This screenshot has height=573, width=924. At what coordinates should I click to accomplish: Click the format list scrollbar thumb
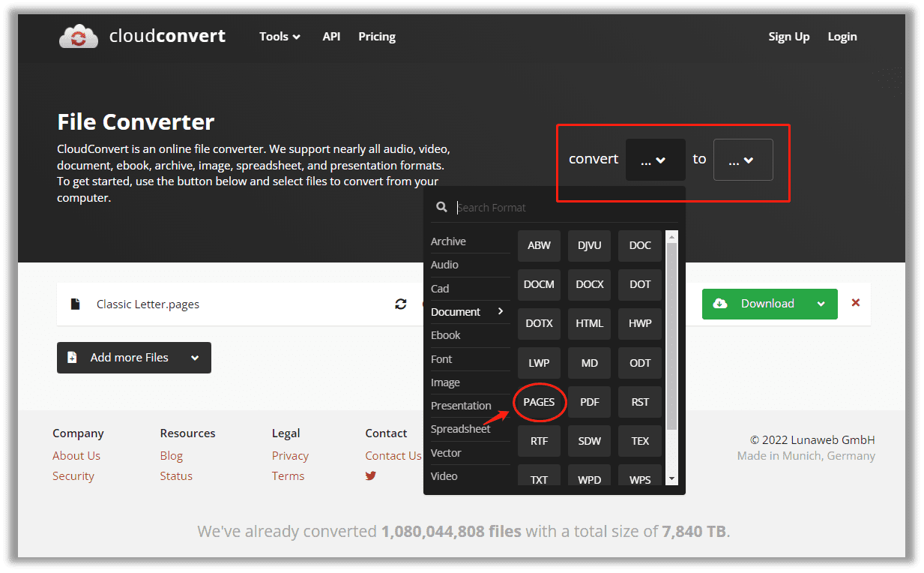[671, 336]
